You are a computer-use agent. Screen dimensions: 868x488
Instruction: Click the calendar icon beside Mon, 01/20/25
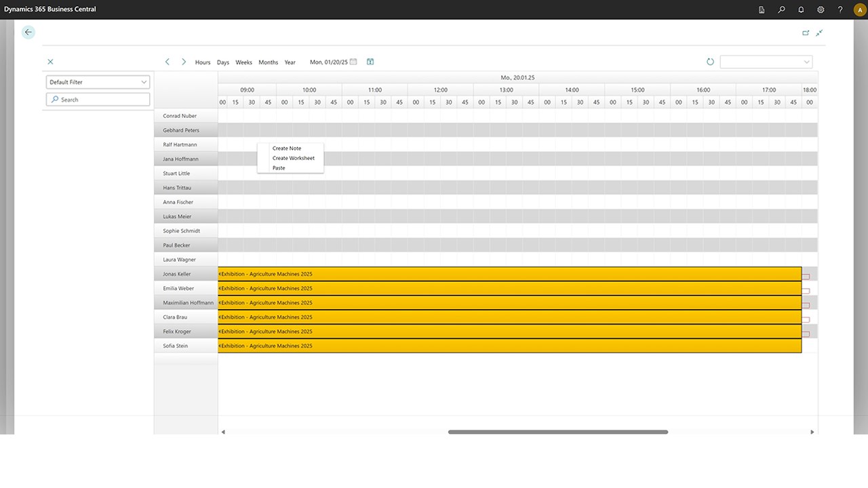[354, 62]
